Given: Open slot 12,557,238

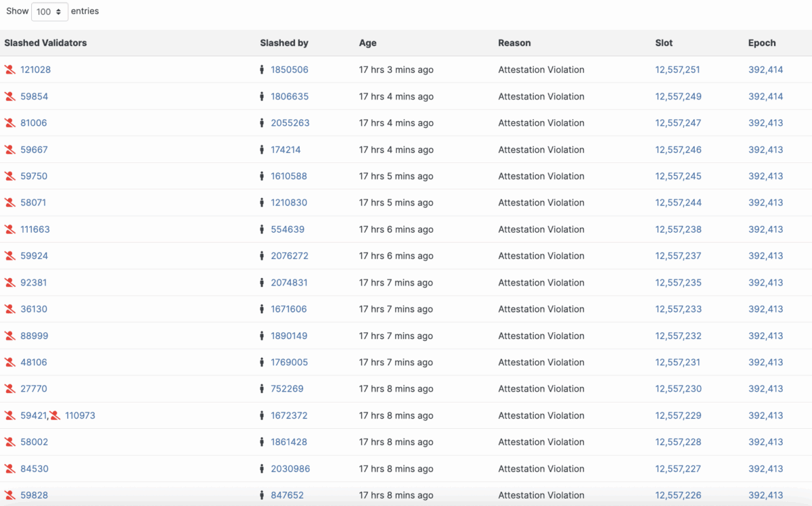Looking at the screenshot, I should click(678, 229).
